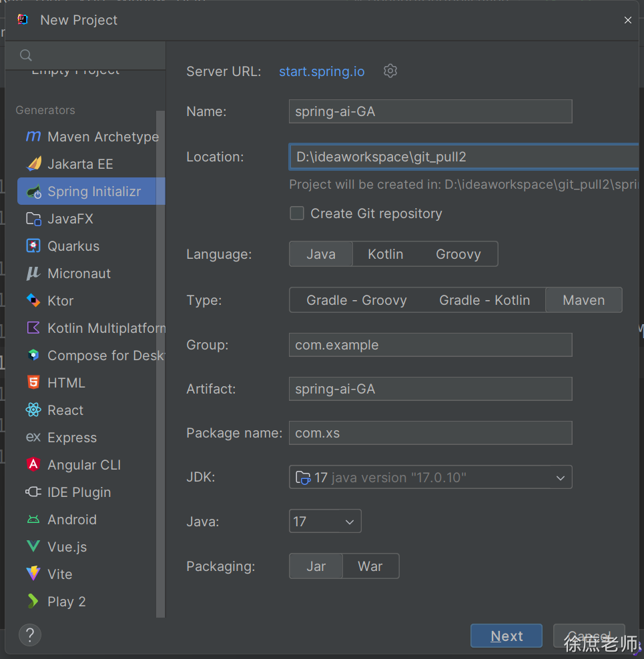Click the Next button
The height and width of the screenshot is (659, 644).
506,636
